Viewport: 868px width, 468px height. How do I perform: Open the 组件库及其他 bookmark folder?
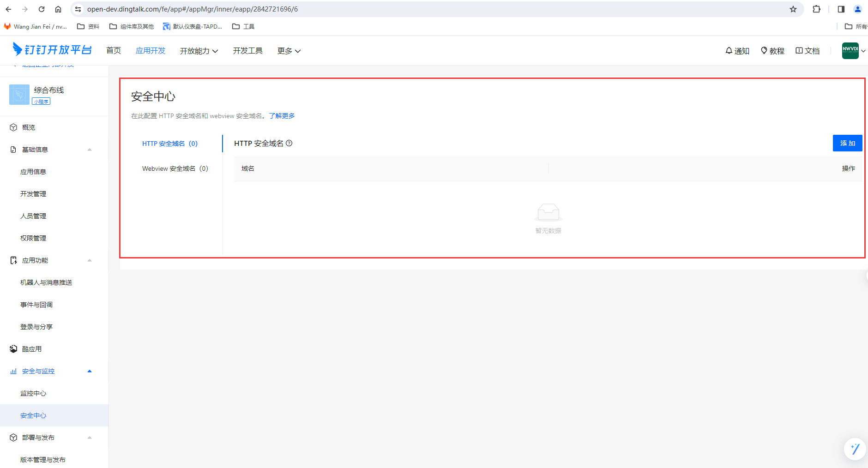(132, 27)
